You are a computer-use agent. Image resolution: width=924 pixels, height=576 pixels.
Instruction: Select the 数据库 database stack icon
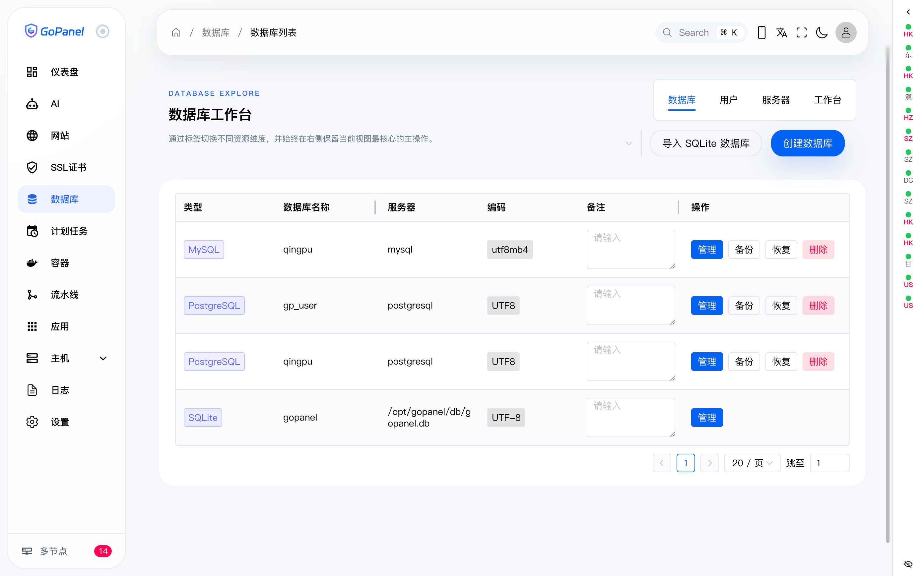click(32, 199)
